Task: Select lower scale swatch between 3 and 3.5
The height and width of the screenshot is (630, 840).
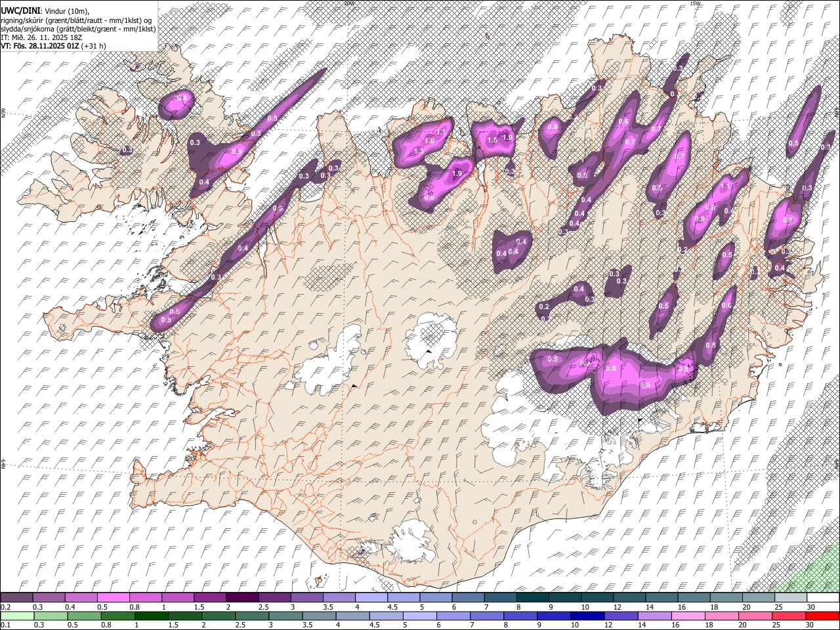Action: pos(286,616)
